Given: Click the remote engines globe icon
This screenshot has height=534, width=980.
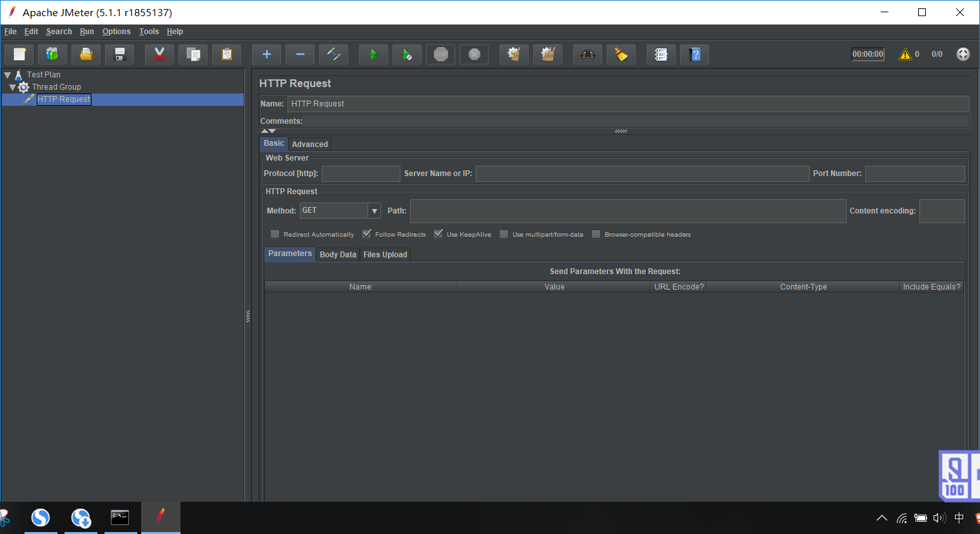Looking at the screenshot, I should [963, 54].
